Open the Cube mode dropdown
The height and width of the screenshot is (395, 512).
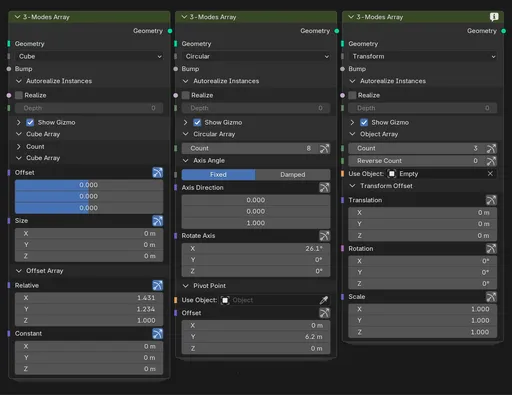89,56
